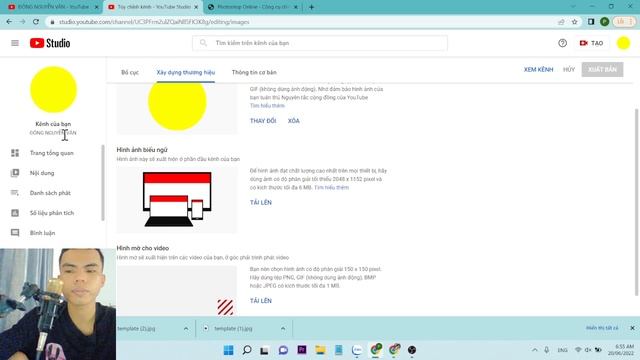
Task: Close the Tùy chỉnh kênh browser tab
Action: point(196,7)
